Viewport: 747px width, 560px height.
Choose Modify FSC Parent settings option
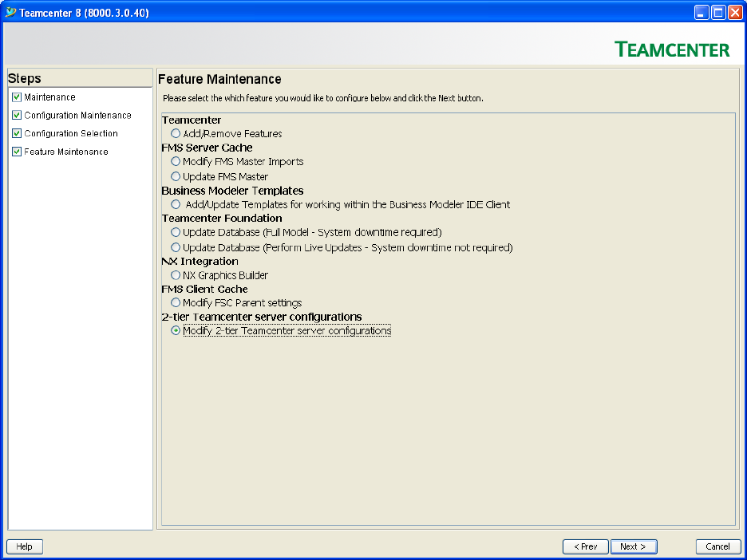coord(176,303)
